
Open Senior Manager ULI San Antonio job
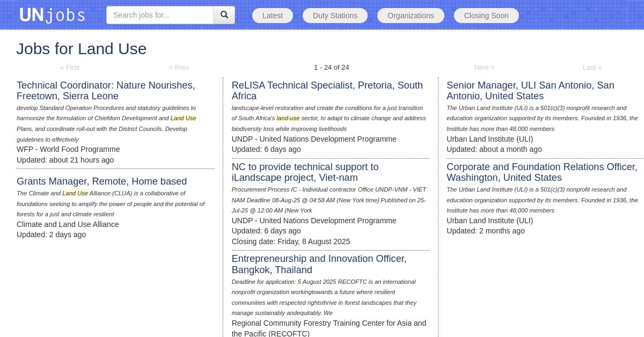[530, 91]
